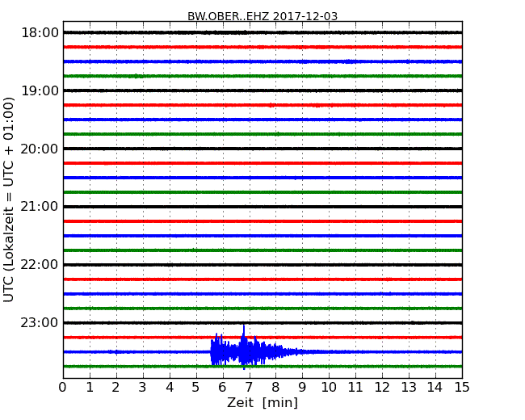Image resolution: width=525 pixels, height=420 pixels.
Task: Click the 19:00 time label
Action: (x=40, y=90)
